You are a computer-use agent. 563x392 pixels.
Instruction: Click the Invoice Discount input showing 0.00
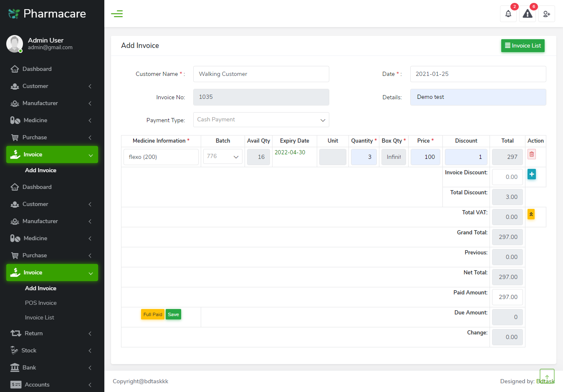(507, 177)
